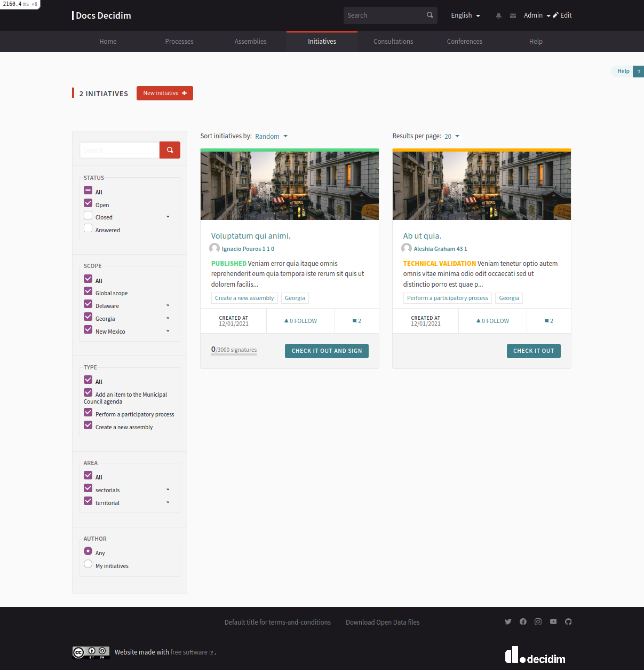The height and width of the screenshot is (670, 644).
Task: Open the notifications bell icon
Action: pos(498,15)
